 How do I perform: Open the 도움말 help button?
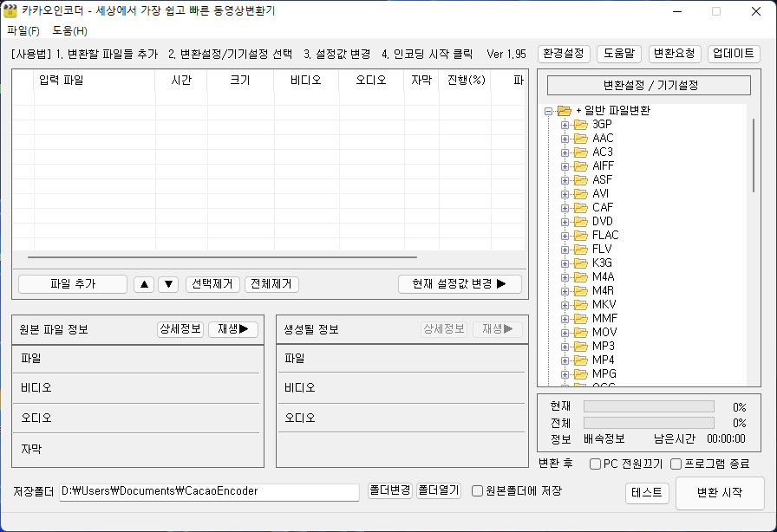619,54
